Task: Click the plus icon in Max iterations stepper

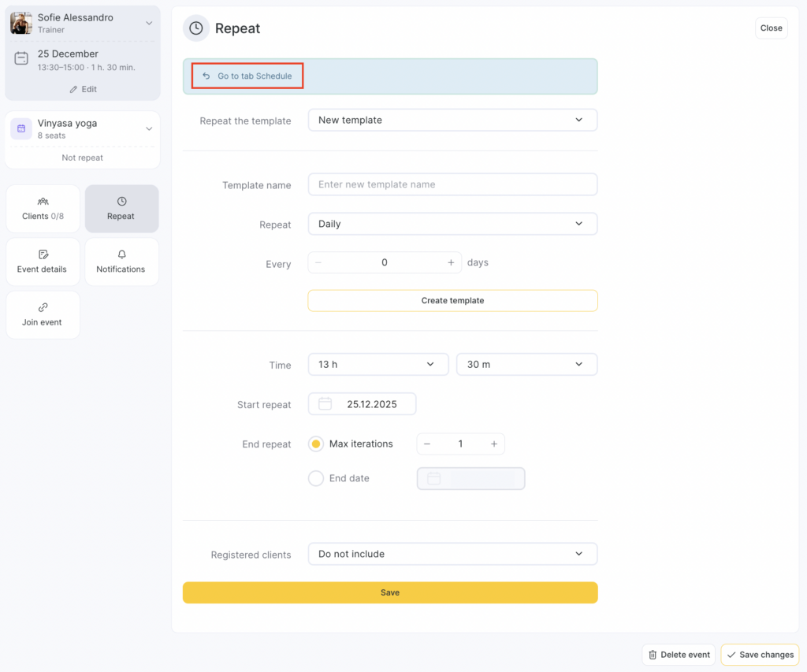Action: (x=494, y=444)
